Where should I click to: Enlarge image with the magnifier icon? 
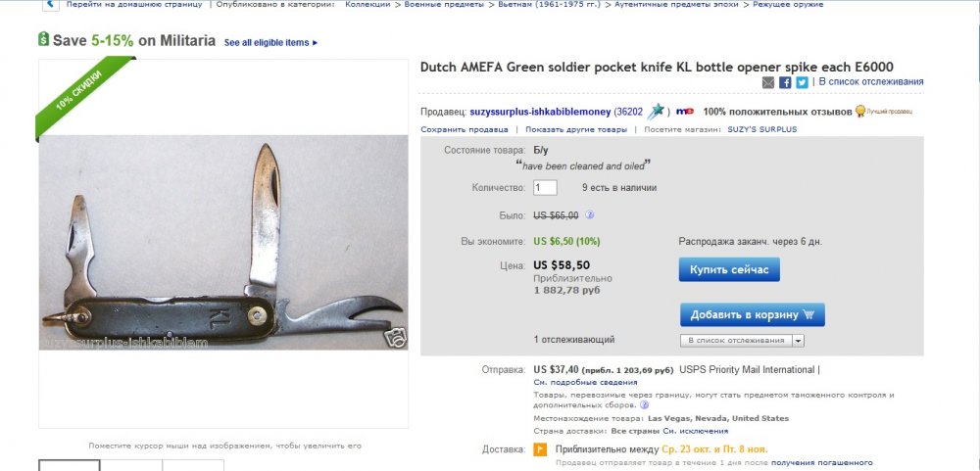pos(396,338)
